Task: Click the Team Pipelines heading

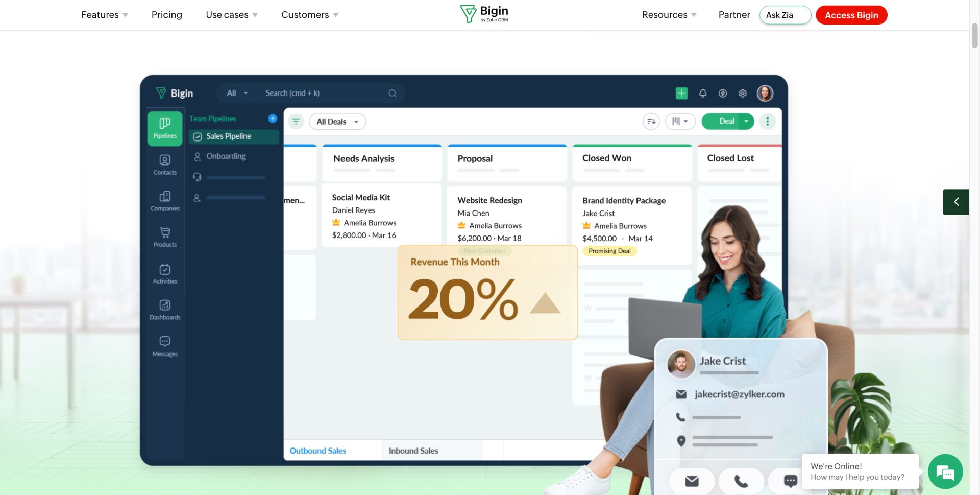Action: coord(213,119)
